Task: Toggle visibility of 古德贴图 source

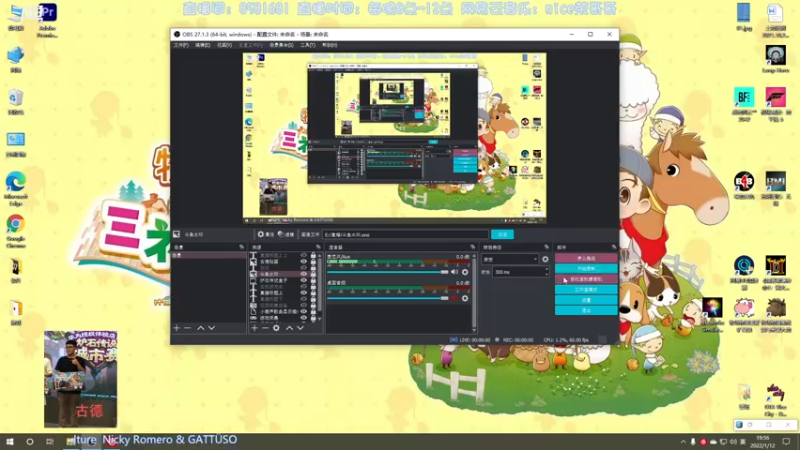Action: [304, 262]
